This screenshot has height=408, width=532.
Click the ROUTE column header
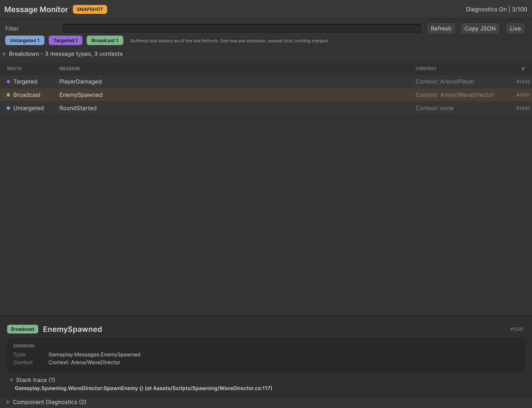pyautogui.click(x=14, y=68)
